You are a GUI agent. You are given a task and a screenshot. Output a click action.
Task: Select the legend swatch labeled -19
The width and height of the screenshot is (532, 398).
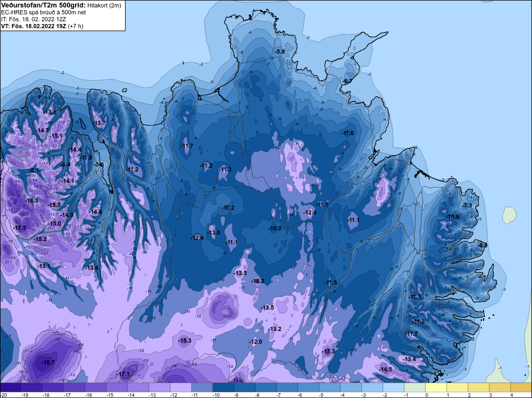click(x=31, y=388)
